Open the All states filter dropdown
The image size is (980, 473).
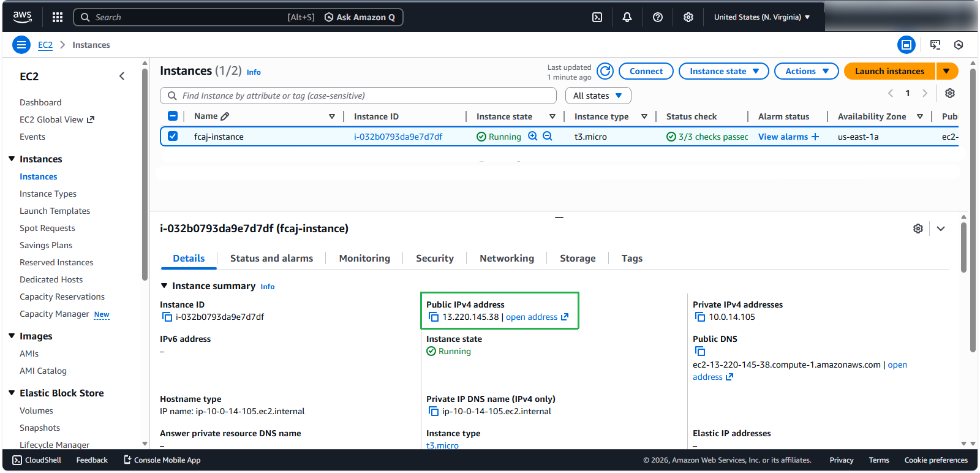(x=598, y=96)
